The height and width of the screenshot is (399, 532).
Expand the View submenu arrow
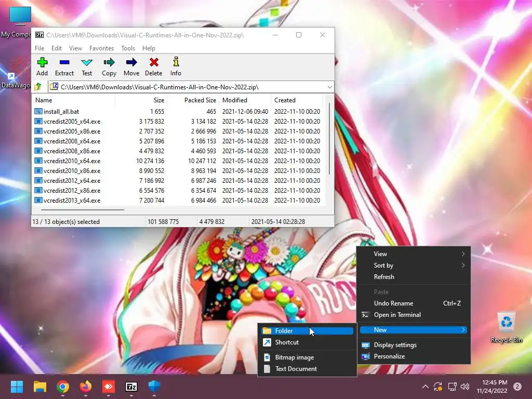pos(463,254)
